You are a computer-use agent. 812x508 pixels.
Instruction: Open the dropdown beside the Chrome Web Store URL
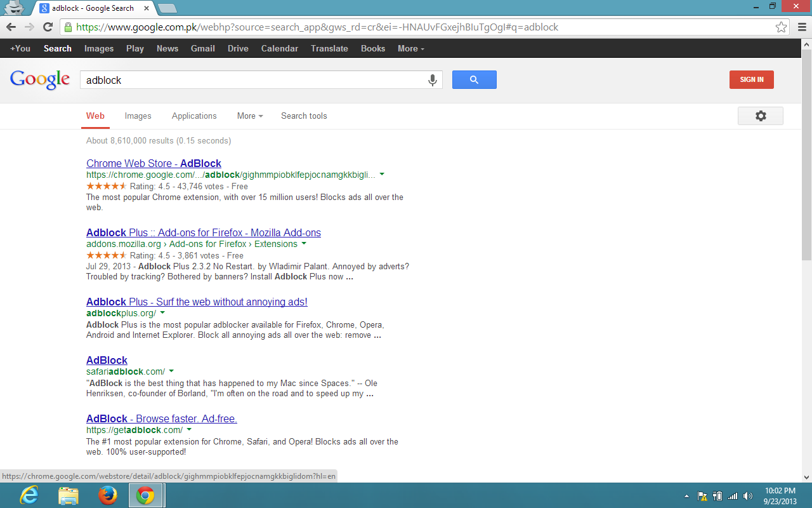pos(381,174)
